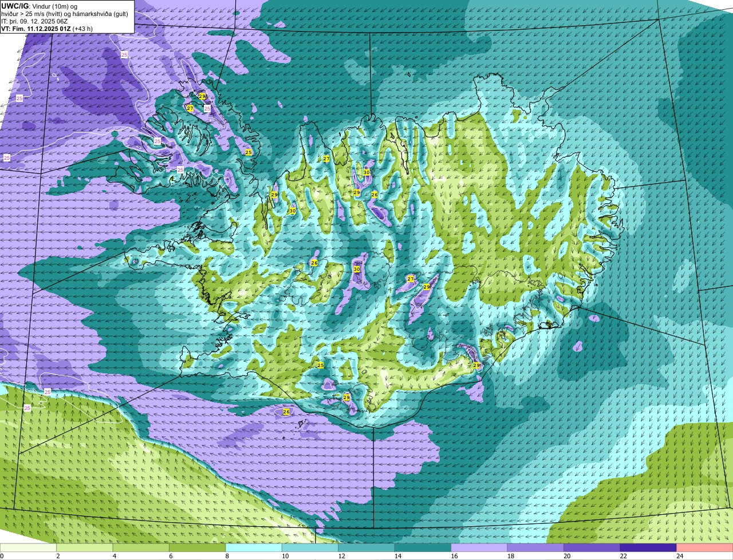Screen dimensions: 733x560
Task: Click the 12–14 m/s teal legend swatch
Action: click(x=366, y=547)
